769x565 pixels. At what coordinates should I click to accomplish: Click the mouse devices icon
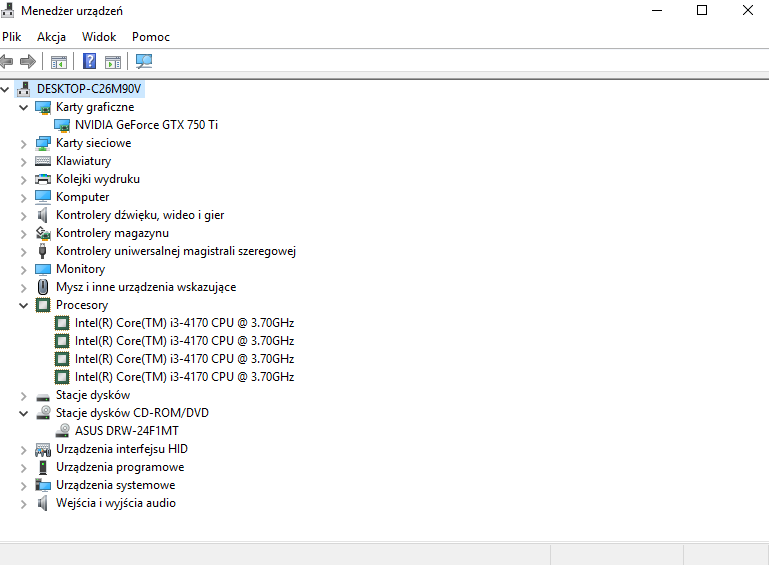pyautogui.click(x=43, y=287)
